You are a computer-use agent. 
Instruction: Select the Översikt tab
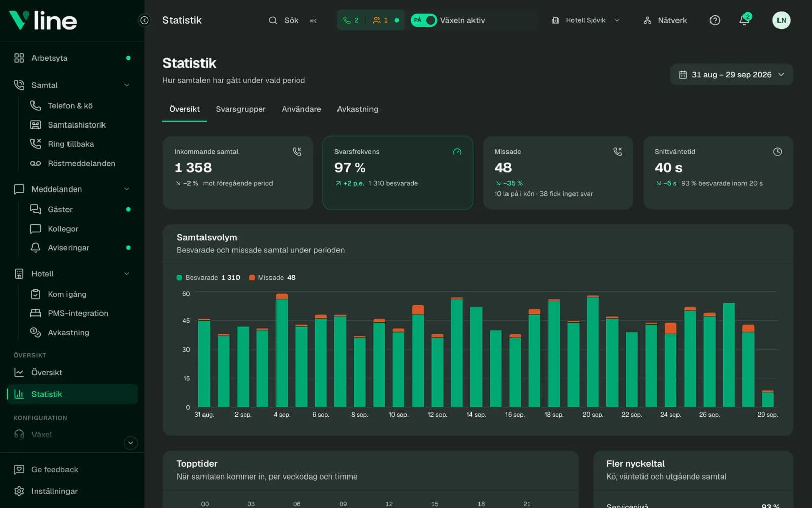(184, 109)
